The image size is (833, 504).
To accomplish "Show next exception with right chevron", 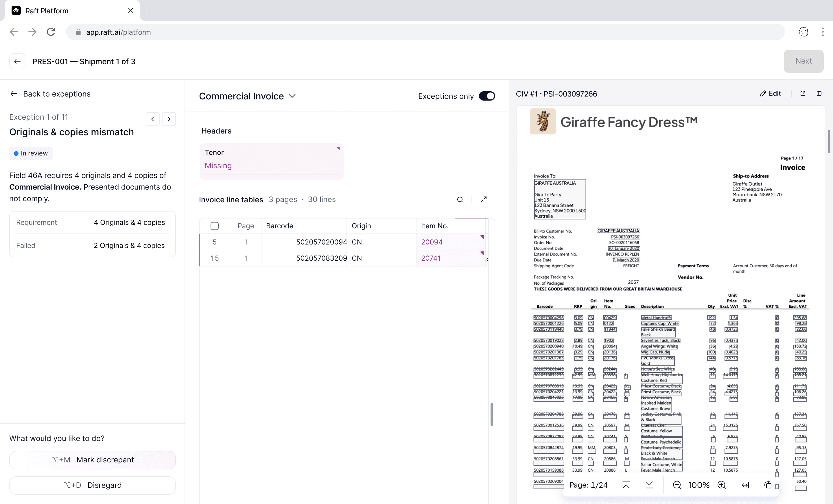I will (169, 119).
